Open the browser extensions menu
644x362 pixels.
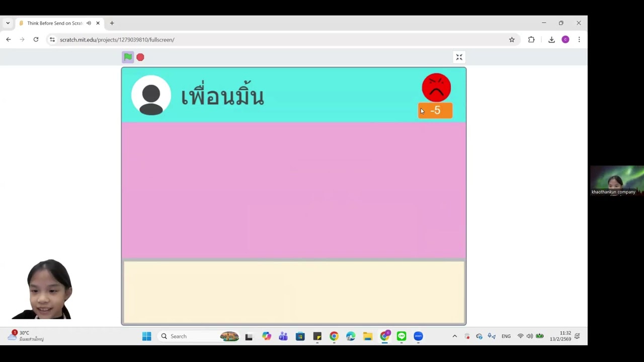531,40
